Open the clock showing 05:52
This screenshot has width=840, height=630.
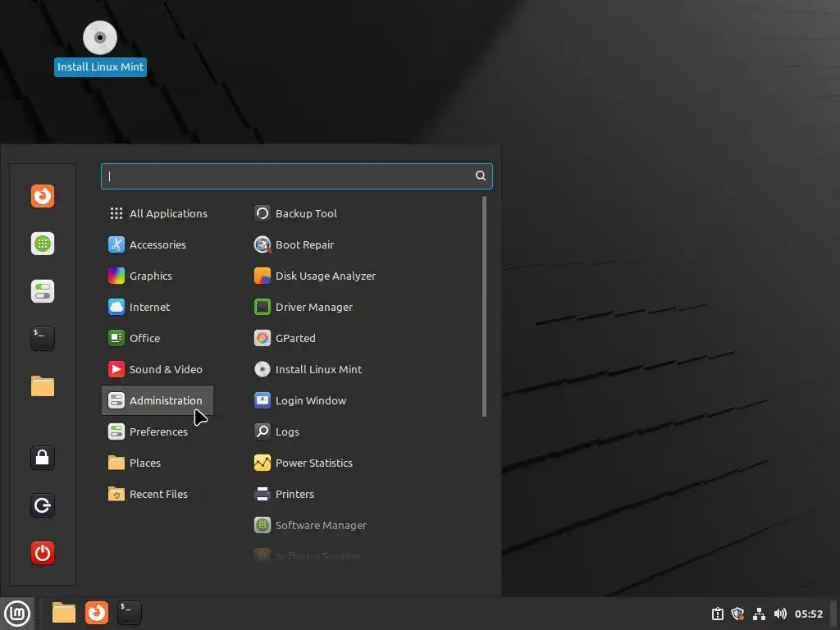pyautogui.click(x=808, y=614)
